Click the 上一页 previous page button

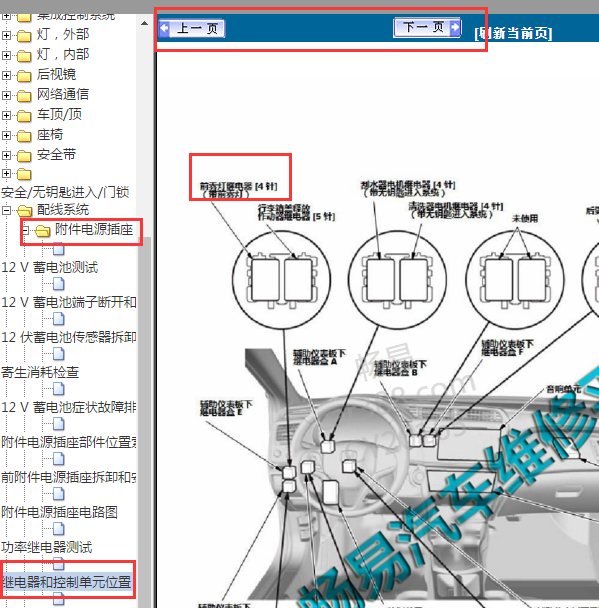[192, 28]
